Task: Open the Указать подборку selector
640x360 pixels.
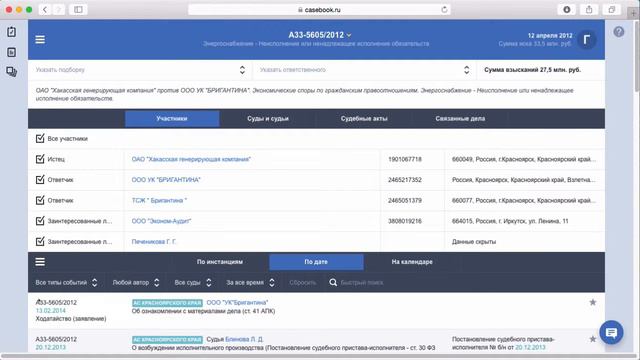Action: pyautogui.click(x=140, y=70)
